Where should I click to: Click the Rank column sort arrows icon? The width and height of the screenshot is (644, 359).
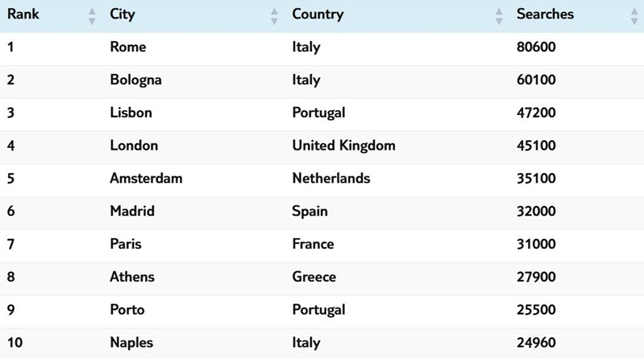pyautogui.click(x=92, y=15)
